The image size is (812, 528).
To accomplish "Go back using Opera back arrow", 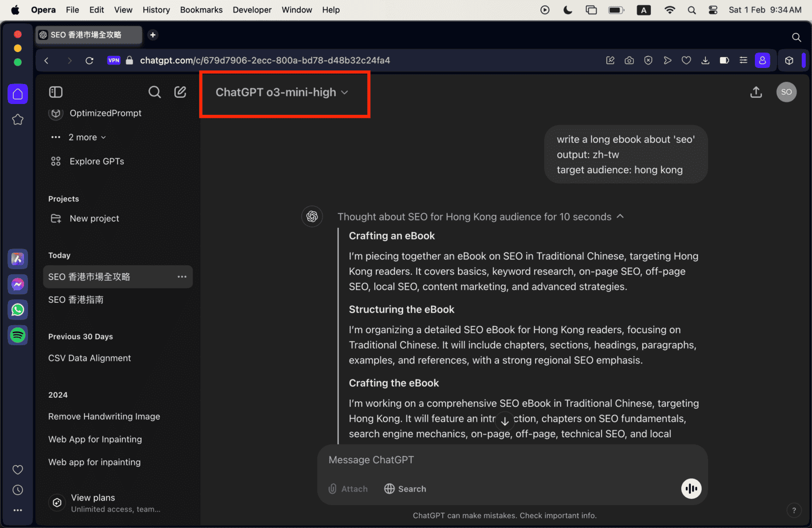I will coord(47,61).
